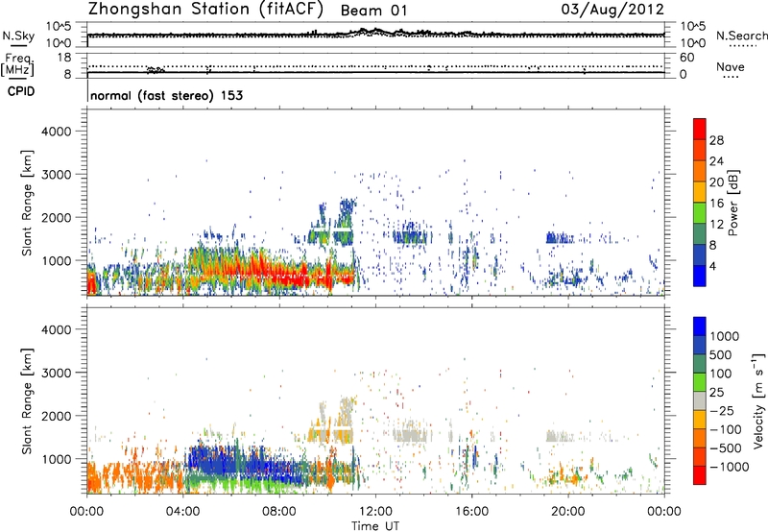
Task: Click the '25' value on Velocity colorbar
Action: [x=716, y=393]
